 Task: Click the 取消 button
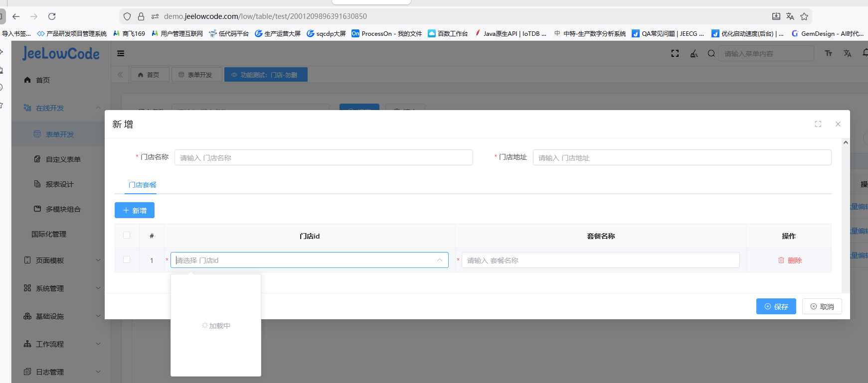pos(822,307)
